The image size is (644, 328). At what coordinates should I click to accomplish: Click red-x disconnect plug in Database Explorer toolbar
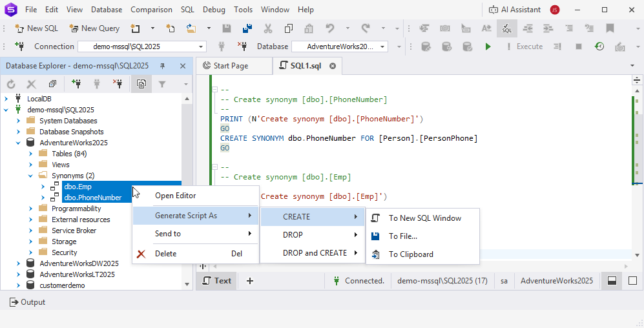tap(118, 84)
